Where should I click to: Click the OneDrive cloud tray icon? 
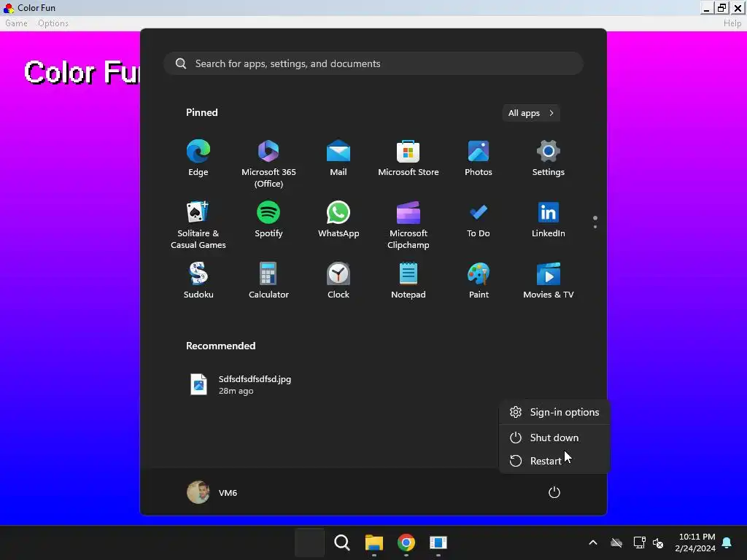tap(616, 542)
